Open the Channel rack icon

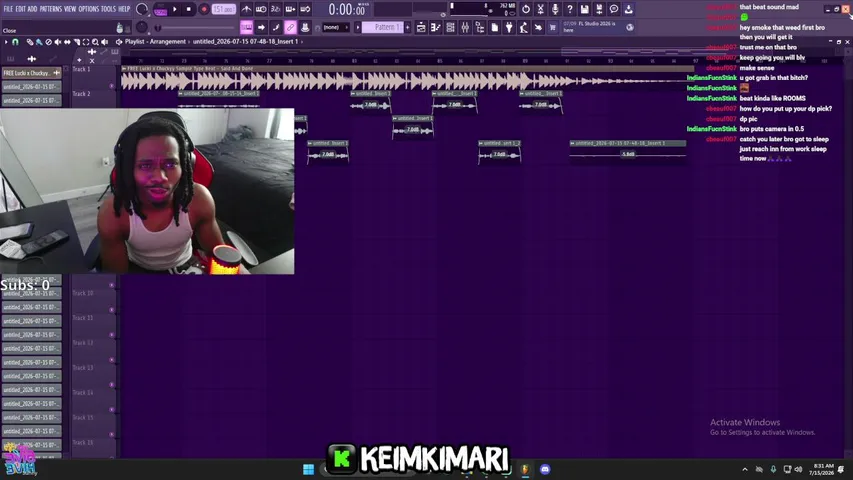click(450, 27)
